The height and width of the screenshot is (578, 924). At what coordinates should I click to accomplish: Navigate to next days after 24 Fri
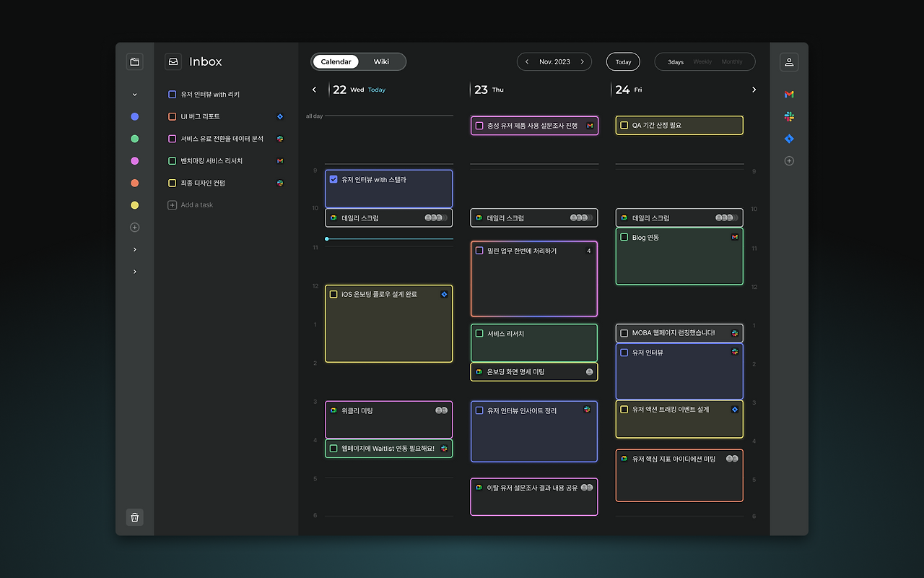tap(754, 90)
